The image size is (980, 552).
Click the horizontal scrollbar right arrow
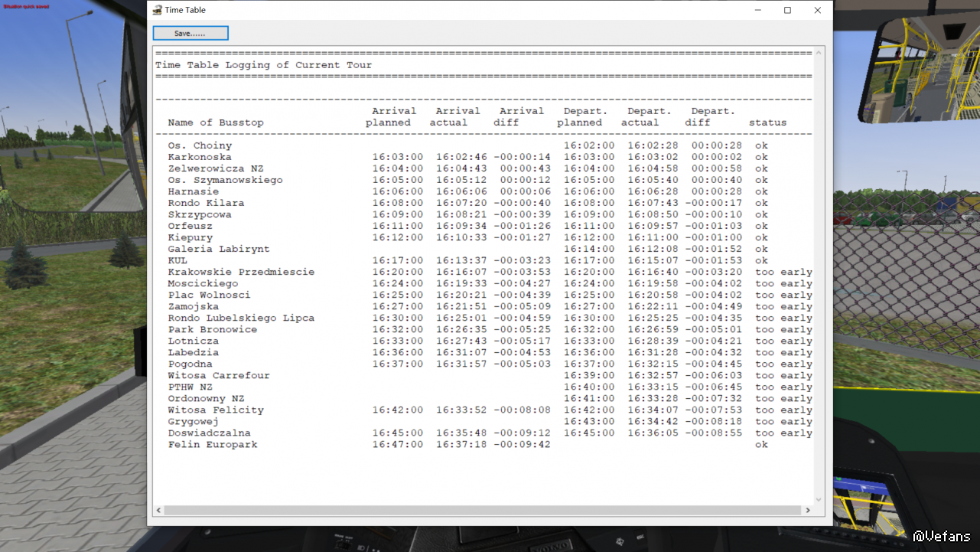pyautogui.click(x=807, y=510)
